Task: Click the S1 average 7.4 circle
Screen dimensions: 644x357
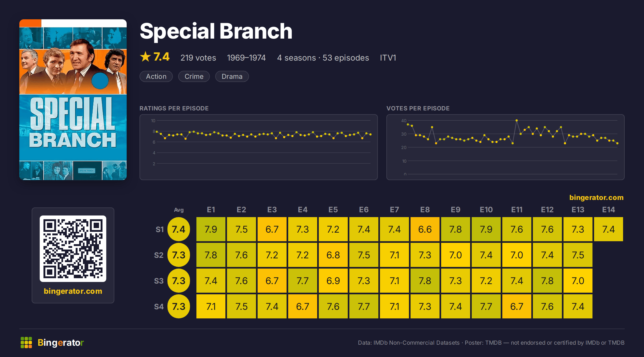Action: tap(179, 229)
